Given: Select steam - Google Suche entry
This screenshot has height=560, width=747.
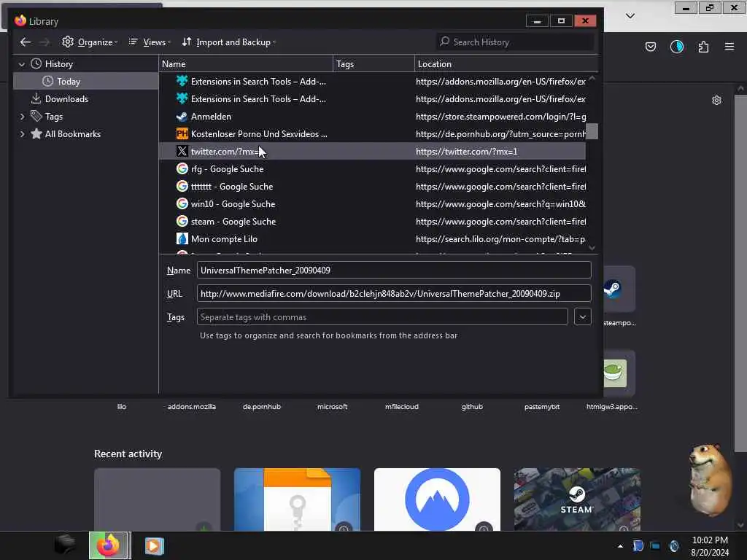Looking at the screenshot, I should (372, 222).
